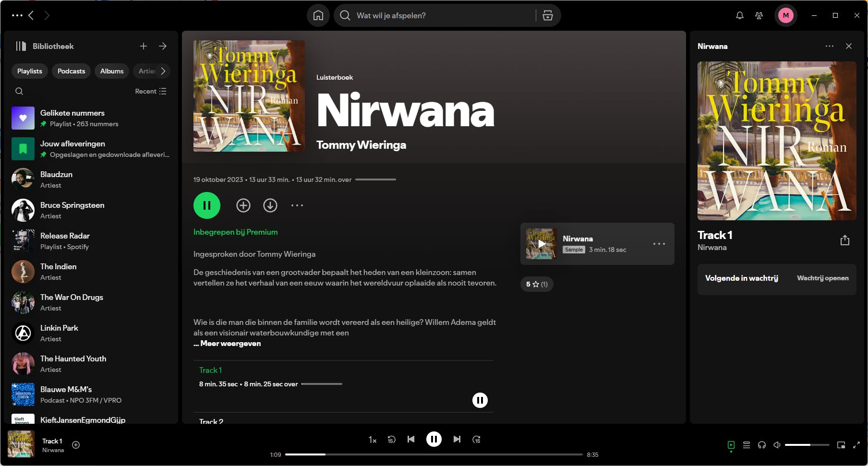Toggle Now Playing view

(731, 445)
